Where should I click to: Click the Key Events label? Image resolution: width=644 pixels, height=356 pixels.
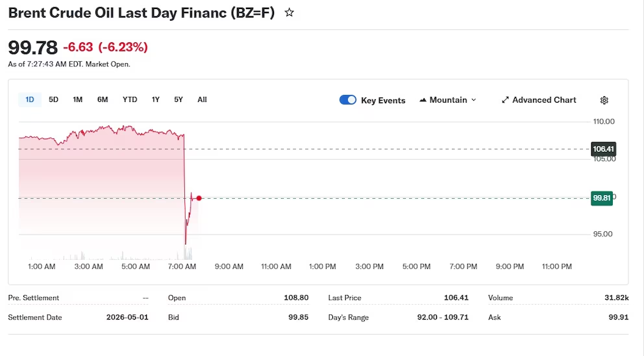click(383, 101)
